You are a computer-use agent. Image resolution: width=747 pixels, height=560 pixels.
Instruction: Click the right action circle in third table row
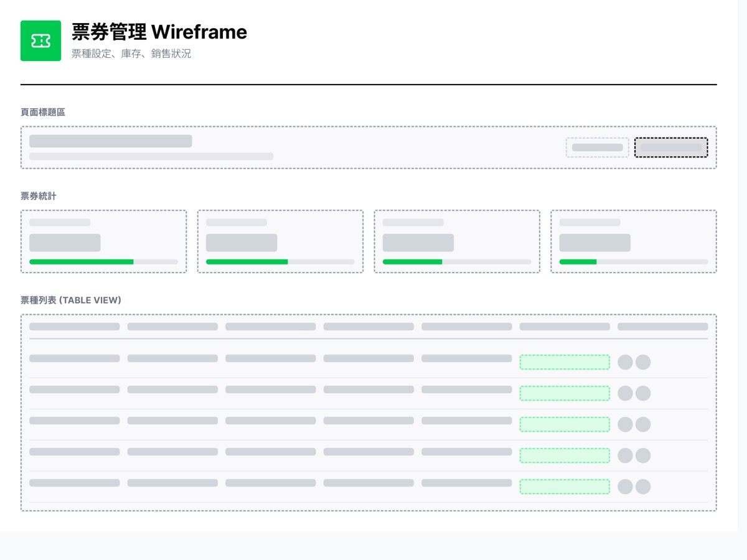click(643, 424)
